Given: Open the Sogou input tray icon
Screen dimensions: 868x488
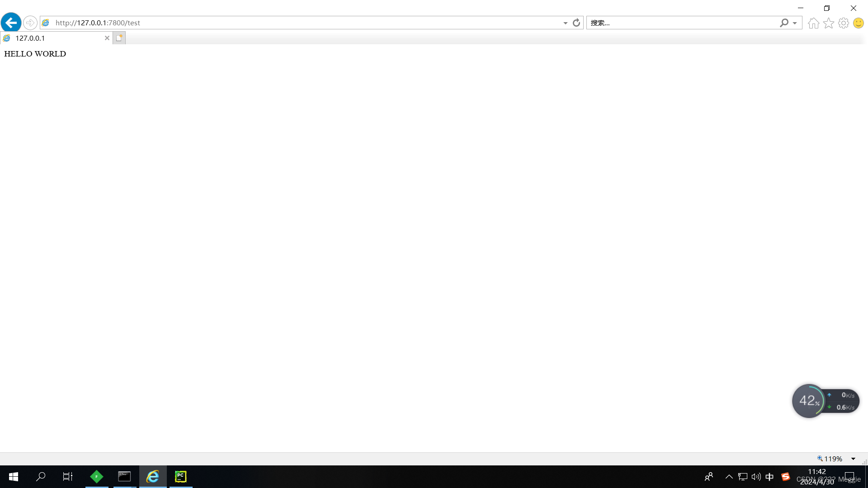Looking at the screenshot, I should [x=785, y=476].
